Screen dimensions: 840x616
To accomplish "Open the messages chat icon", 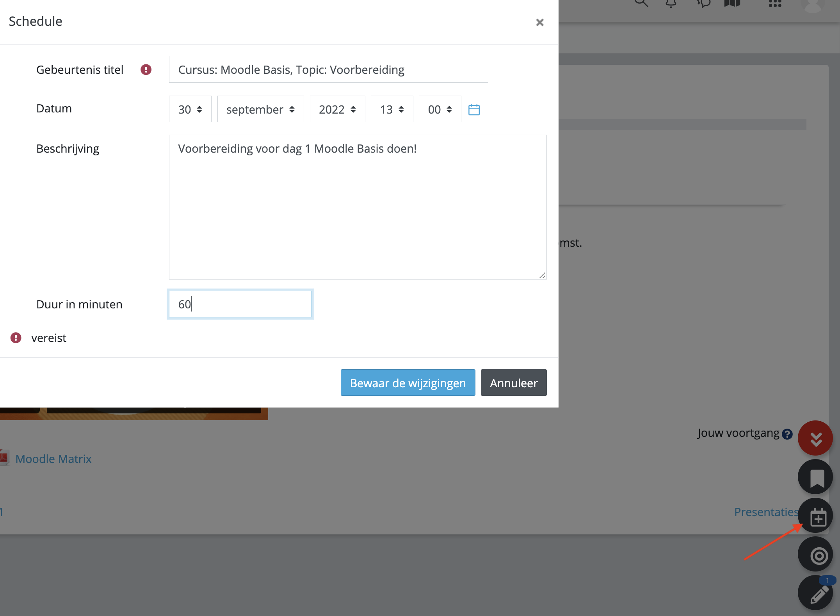I will 703,3.
